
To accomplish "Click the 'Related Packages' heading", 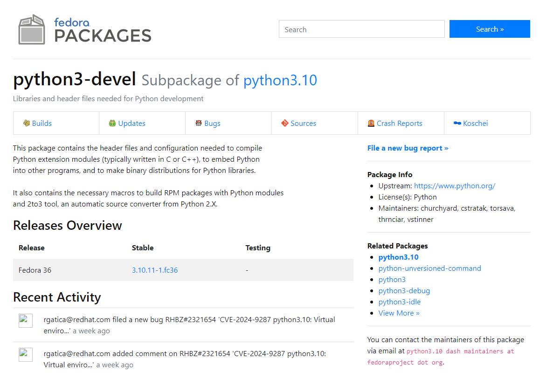I will click(397, 246).
